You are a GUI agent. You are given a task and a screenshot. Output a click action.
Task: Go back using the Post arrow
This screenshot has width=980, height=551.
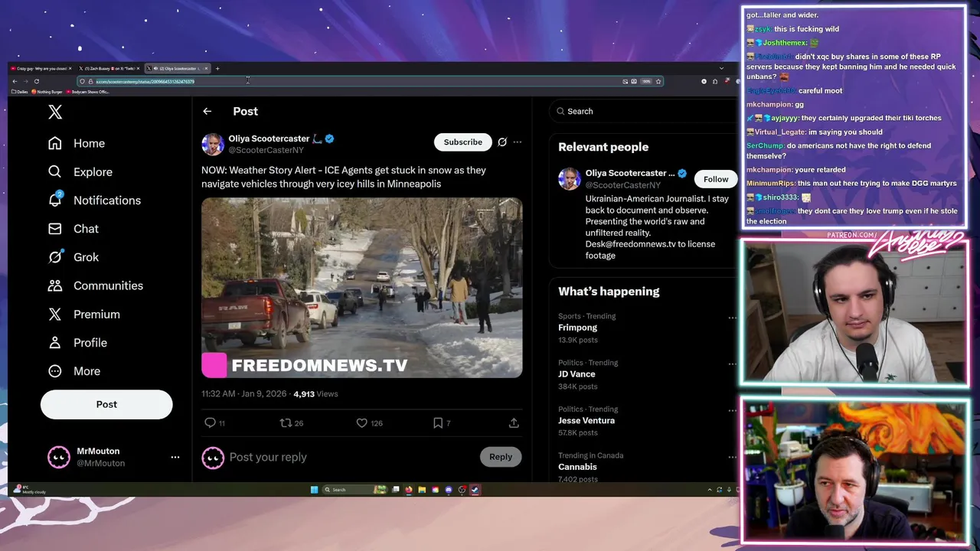[x=207, y=111]
